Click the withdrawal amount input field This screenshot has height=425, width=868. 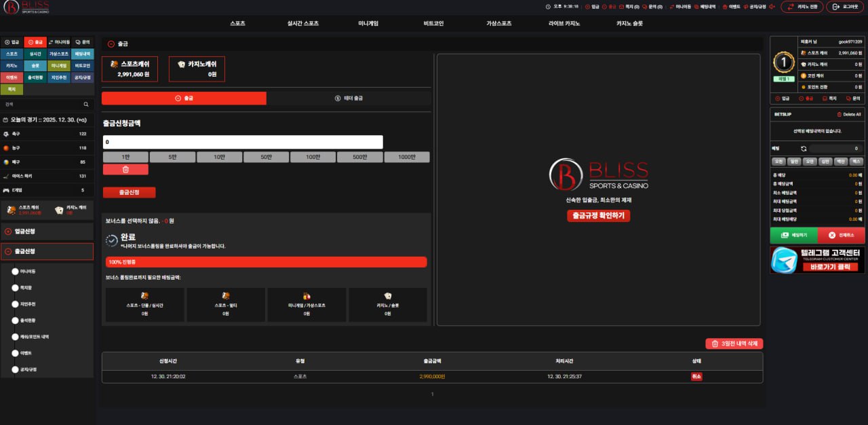coord(243,143)
